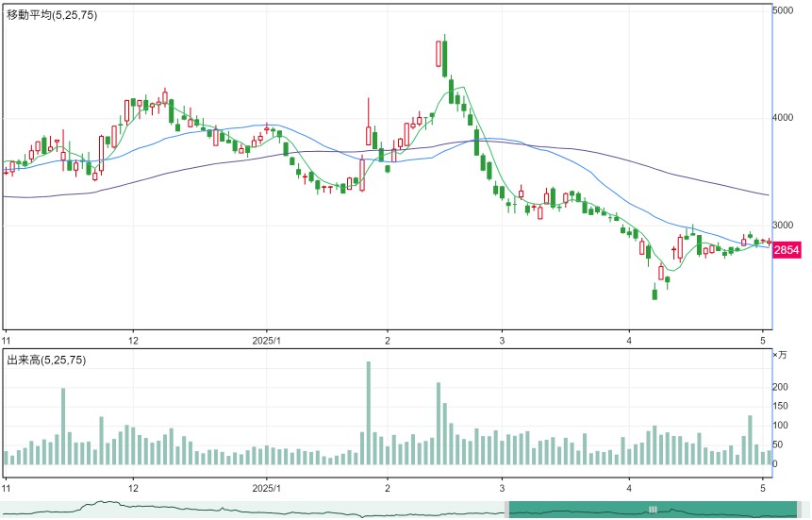Click the tall mid-November volume bar near 200
812x520 pixels.
click(x=63, y=427)
